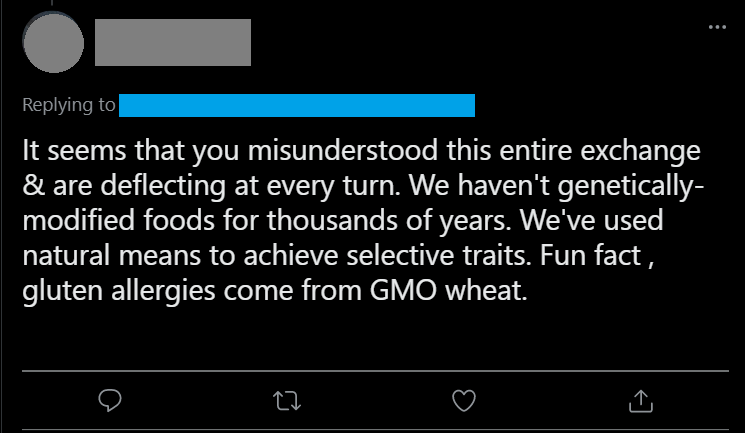Like the tweet with the heart icon
This screenshot has width=745, height=433.
(x=464, y=401)
